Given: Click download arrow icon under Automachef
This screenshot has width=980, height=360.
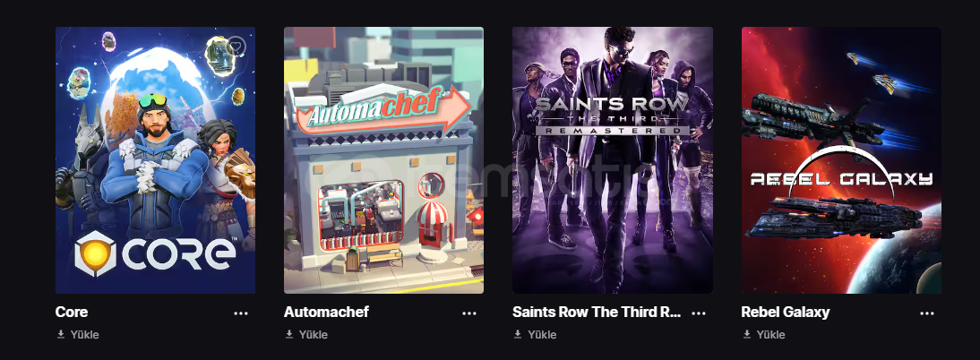Looking at the screenshot, I should 289,334.
